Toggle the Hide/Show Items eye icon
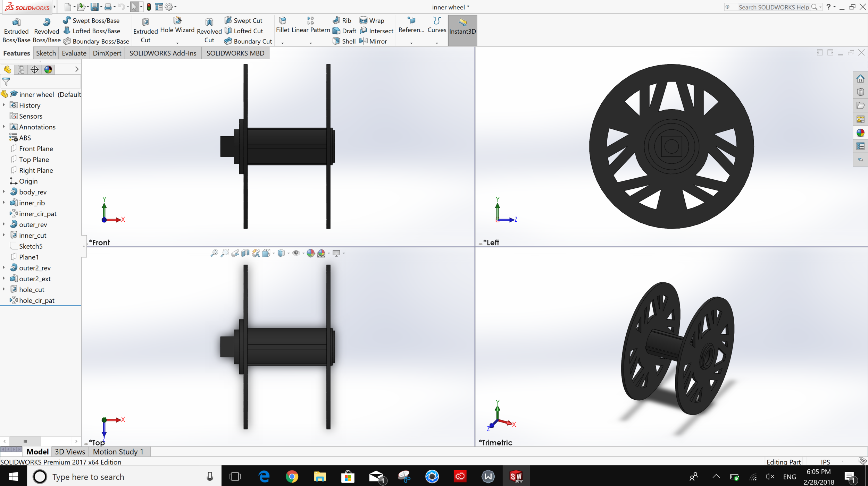Viewport: 868px width, 486px height. [296, 254]
